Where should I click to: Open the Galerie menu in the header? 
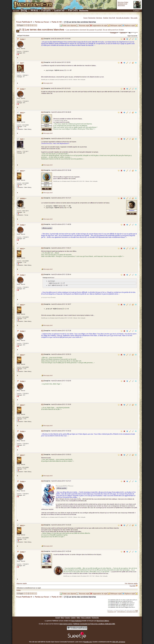(59, 10)
